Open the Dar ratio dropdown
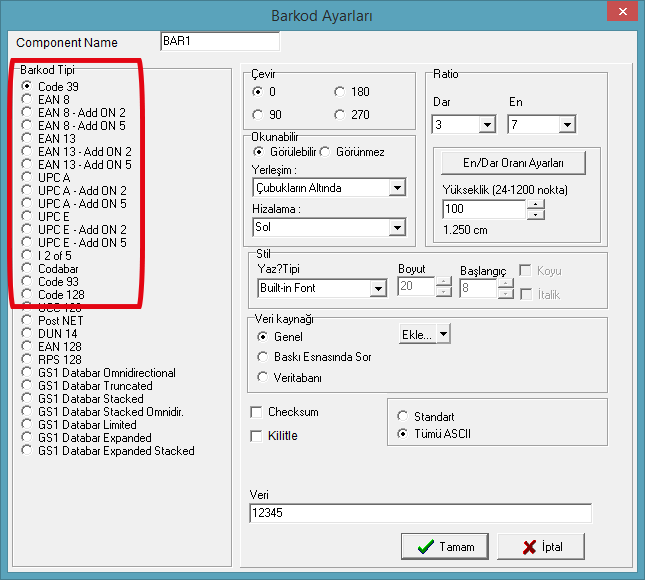This screenshot has width=645, height=580. (x=487, y=125)
